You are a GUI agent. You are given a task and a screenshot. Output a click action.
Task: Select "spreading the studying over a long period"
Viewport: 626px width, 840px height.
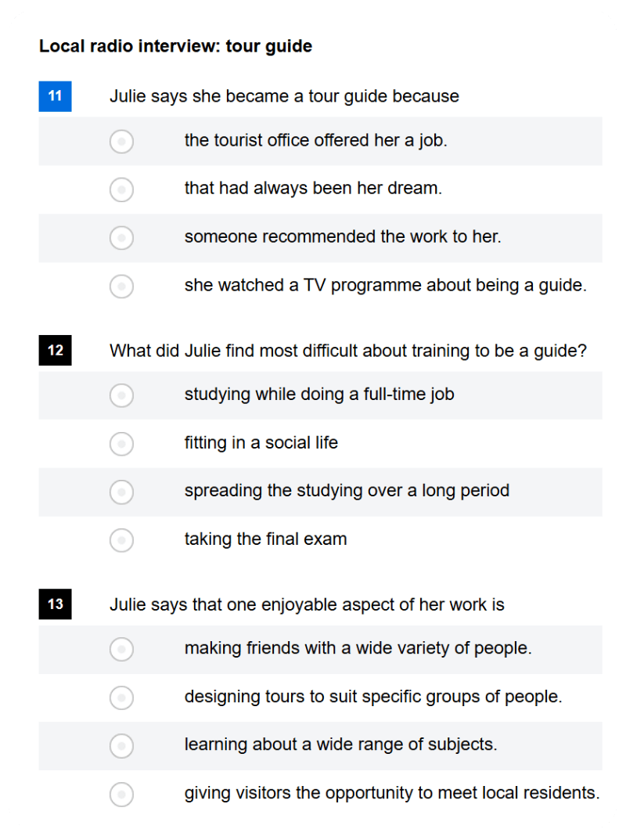coord(121,492)
